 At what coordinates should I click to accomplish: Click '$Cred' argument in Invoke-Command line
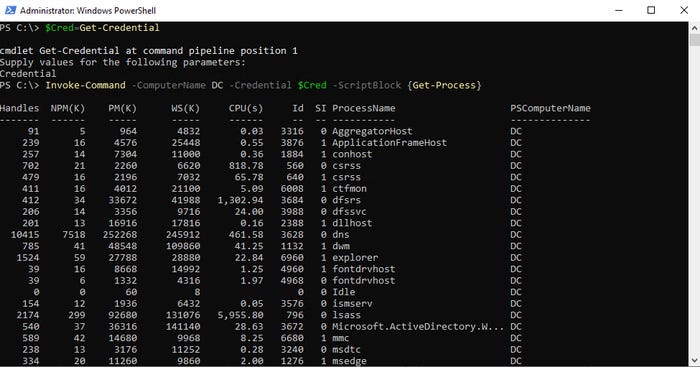(312, 85)
